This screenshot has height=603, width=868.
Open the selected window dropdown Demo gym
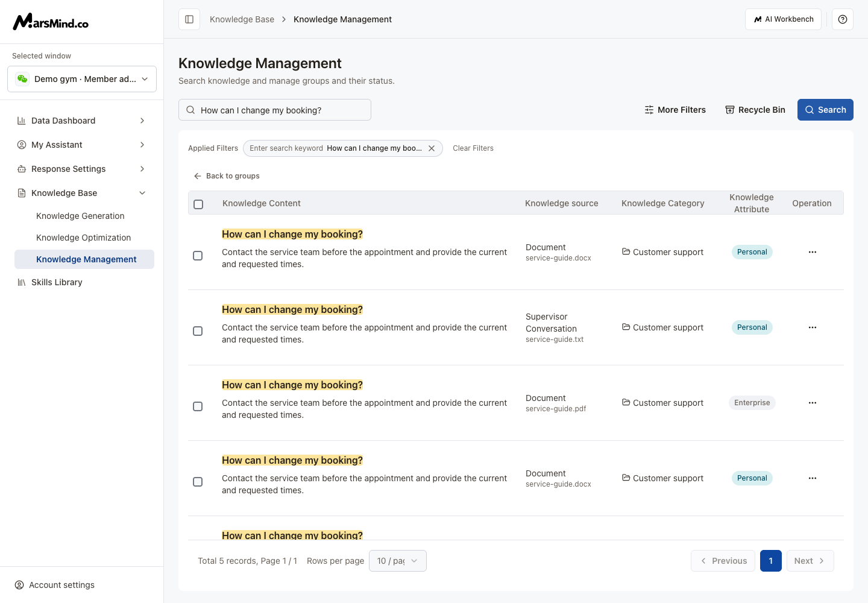click(x=82, y=79)
